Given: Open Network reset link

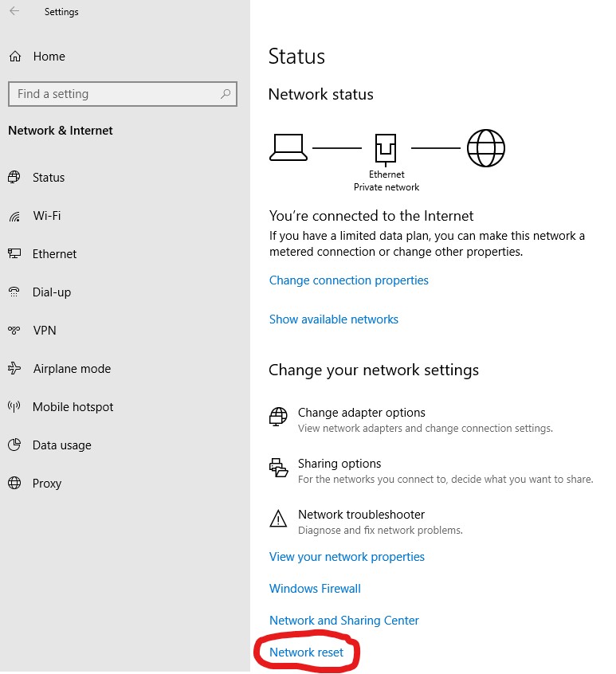Looking at the screenshot, I should tap(307, 652).
